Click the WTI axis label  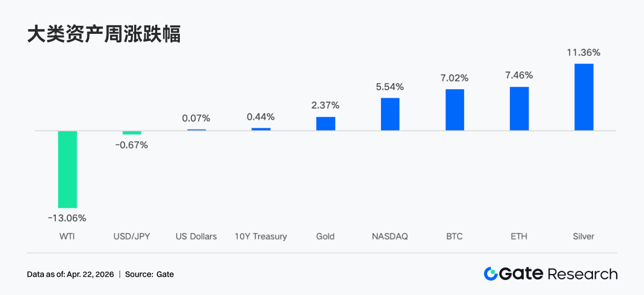click(x=67, y=236)
